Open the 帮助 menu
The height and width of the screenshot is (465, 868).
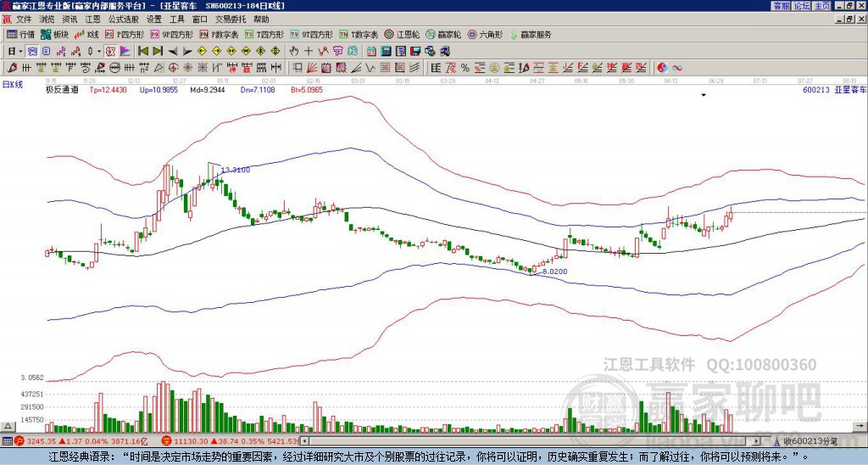[x=261, y=20]
